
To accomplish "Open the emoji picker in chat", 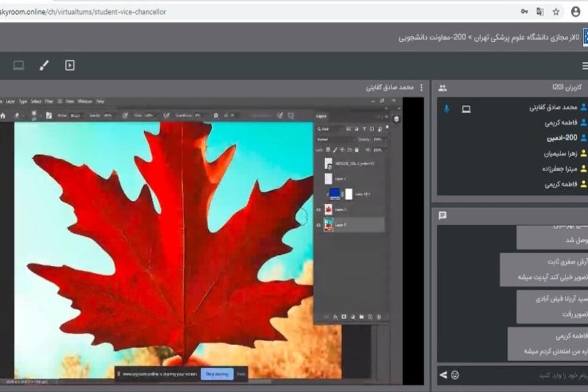I will pyautogui.click(x=455, y=375).
